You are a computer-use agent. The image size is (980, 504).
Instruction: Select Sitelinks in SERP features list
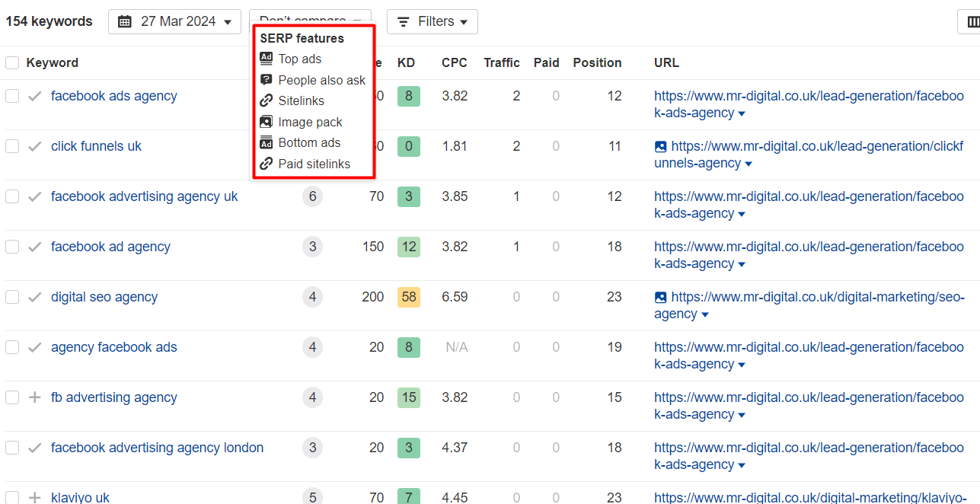coord(301,100)
